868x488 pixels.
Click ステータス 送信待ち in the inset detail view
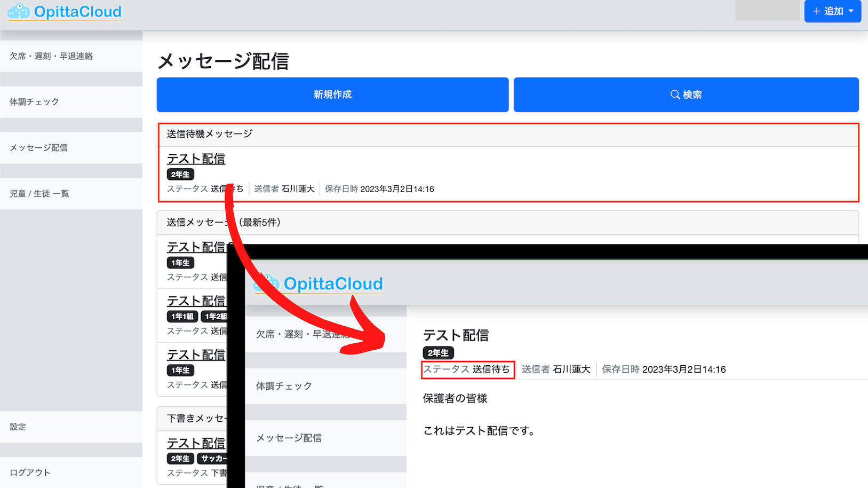click(467, 369)
